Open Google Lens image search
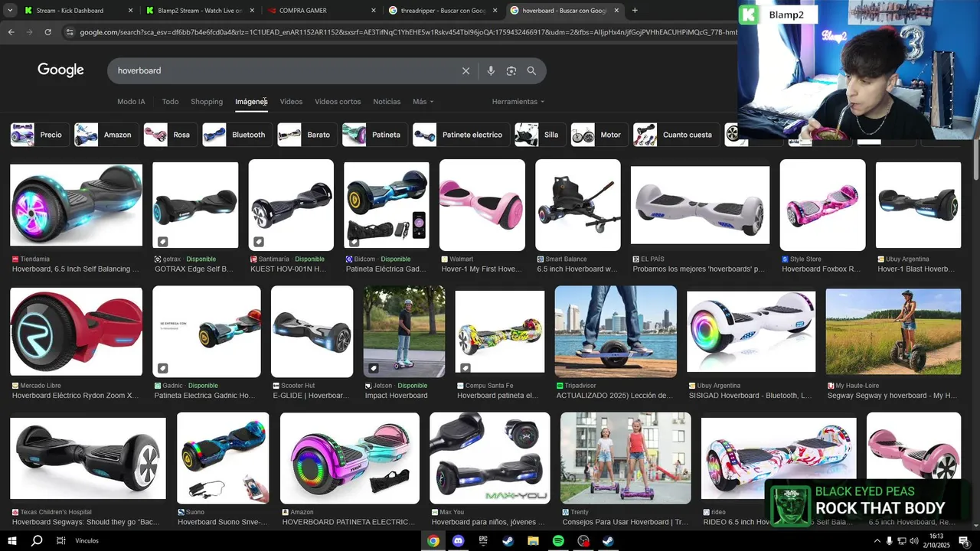This screenshot has width=980, height=551. point(511,70)
